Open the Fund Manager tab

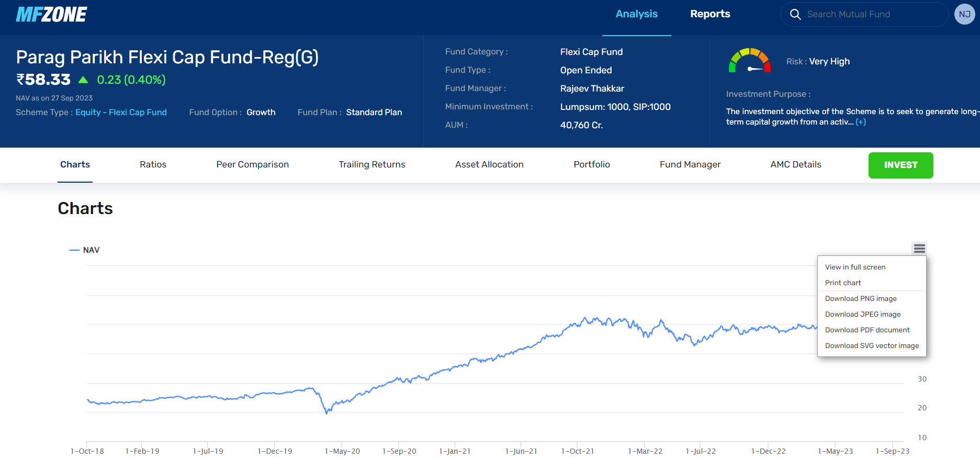690,164
